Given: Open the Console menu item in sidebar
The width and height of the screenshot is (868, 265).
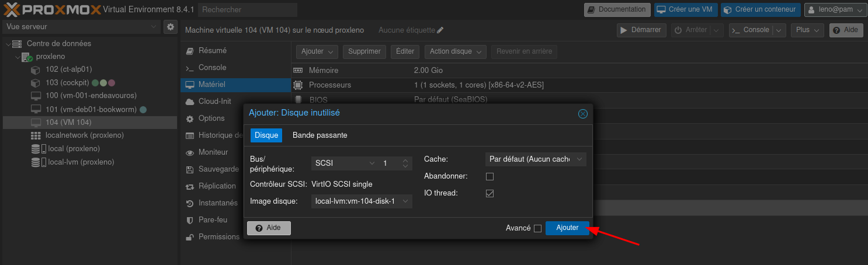Looking at the screenshot, I should (212, 68).
